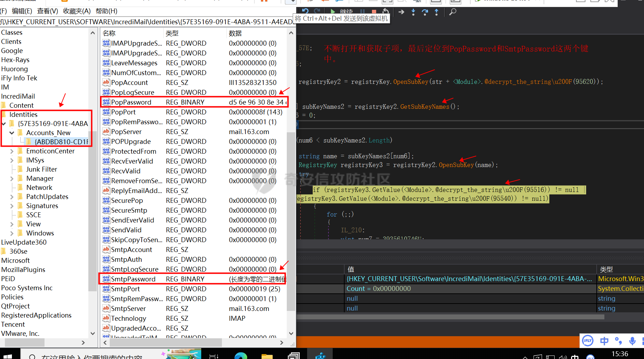This screenshot has width=644, height=359.
Task: Expand the Signatures key
Action: [12, 206]
